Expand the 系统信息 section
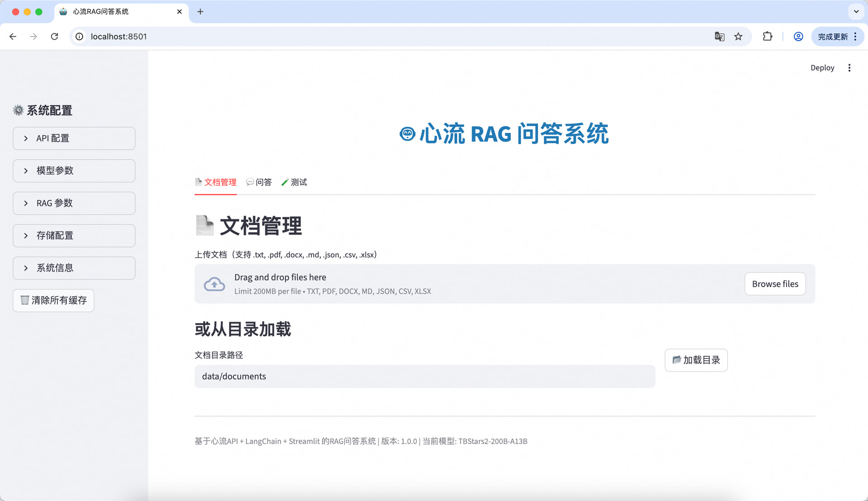The image size is (868, 501). point(74,268)
